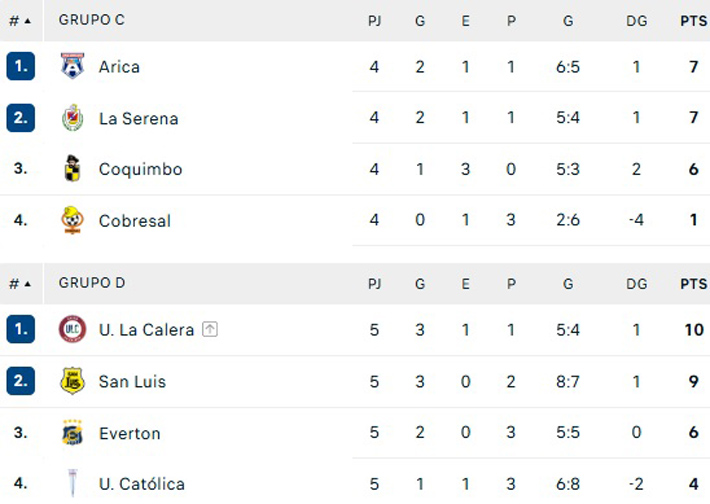The image size is (710, 504).
Task: Click the Cobresal team badge
Action: (x=72, y=220)
